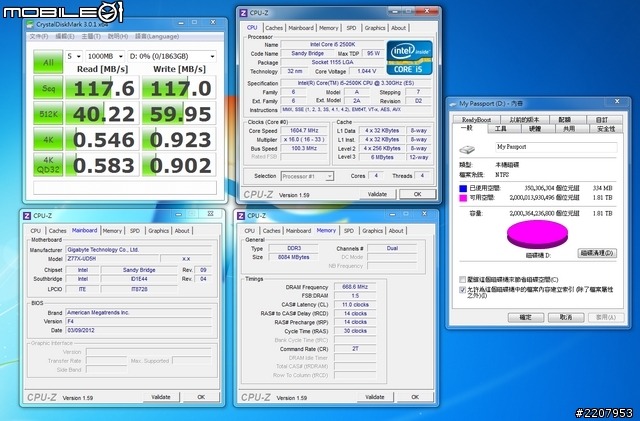Image resolution: width=640 pixels, height=421 pixels.
Task: Switch to Memory tab in CPU-Z Mainboard window
Action: coord(112,231)
